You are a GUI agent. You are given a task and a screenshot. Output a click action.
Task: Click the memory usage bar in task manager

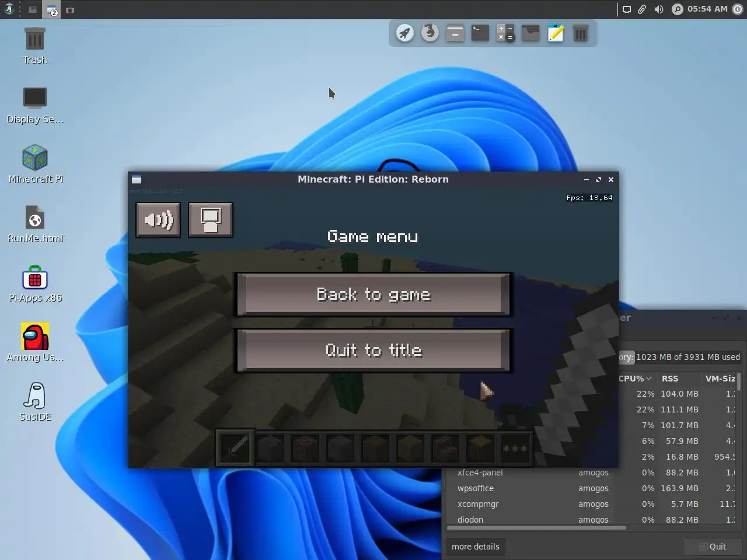(680, 357)
